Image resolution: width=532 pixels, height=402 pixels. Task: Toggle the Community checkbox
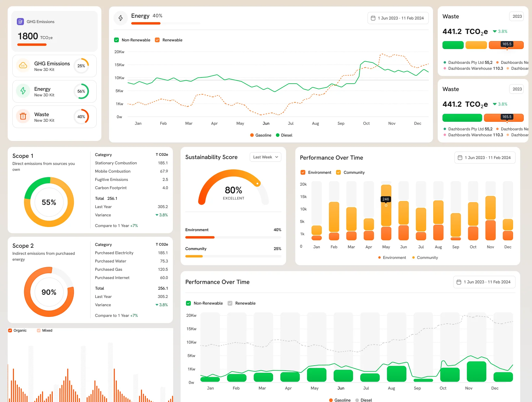tap(338, 172)
